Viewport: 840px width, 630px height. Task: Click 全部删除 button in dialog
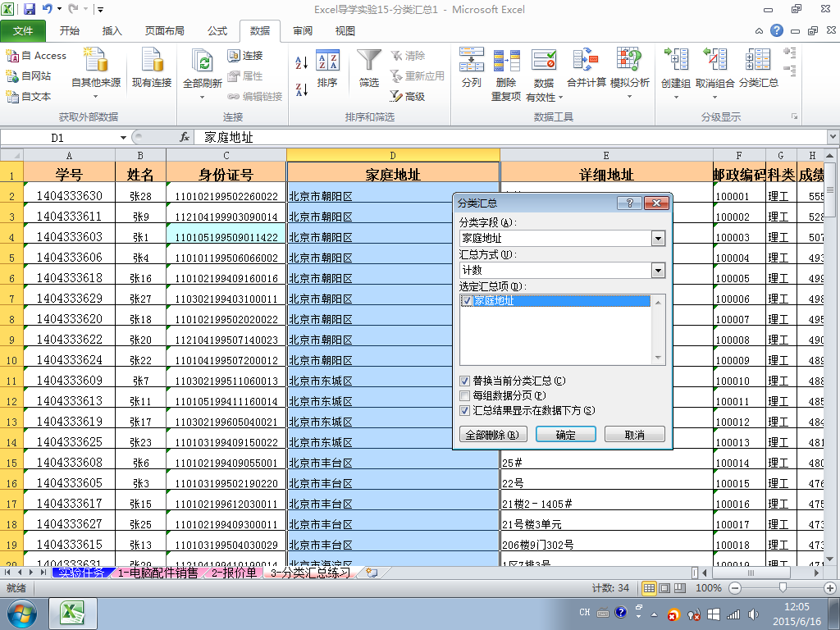tap(493, 435)
